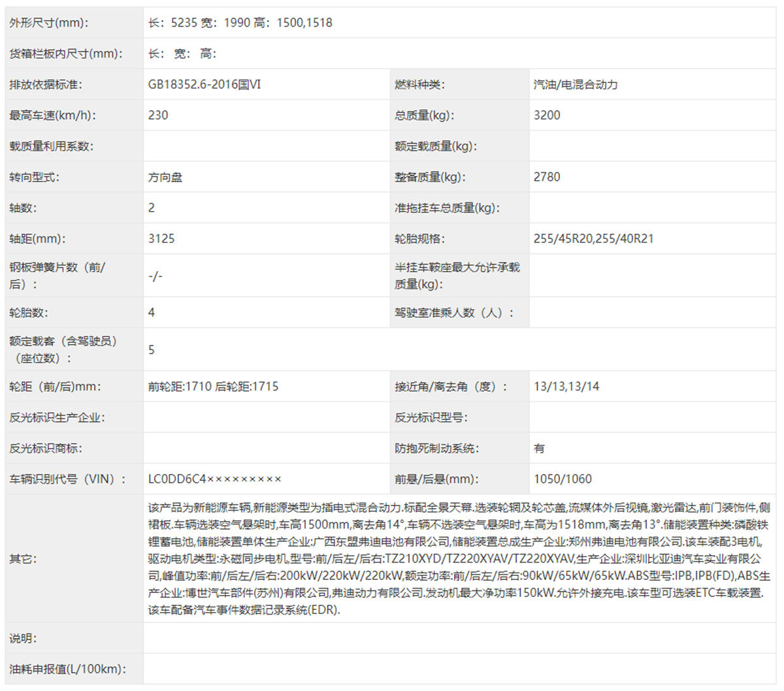The image size is (784, 691).
Task: Select the wheelbase value 3125
Action: pyautogui.click(x=161, y=238)
